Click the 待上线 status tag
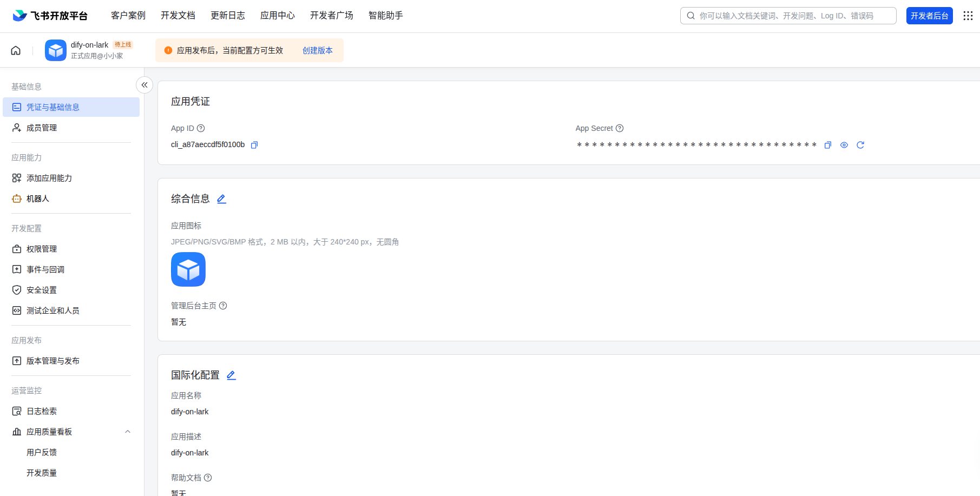980x496 pixels. coord(123,44)
